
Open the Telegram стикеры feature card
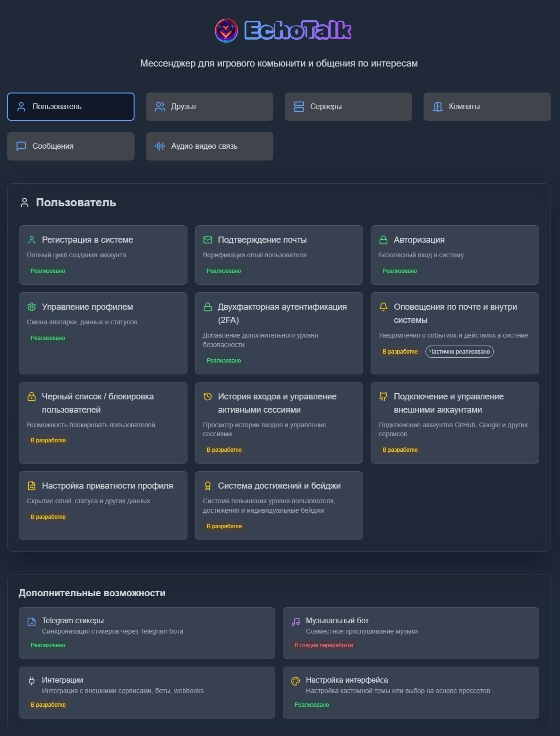(147, 633)
